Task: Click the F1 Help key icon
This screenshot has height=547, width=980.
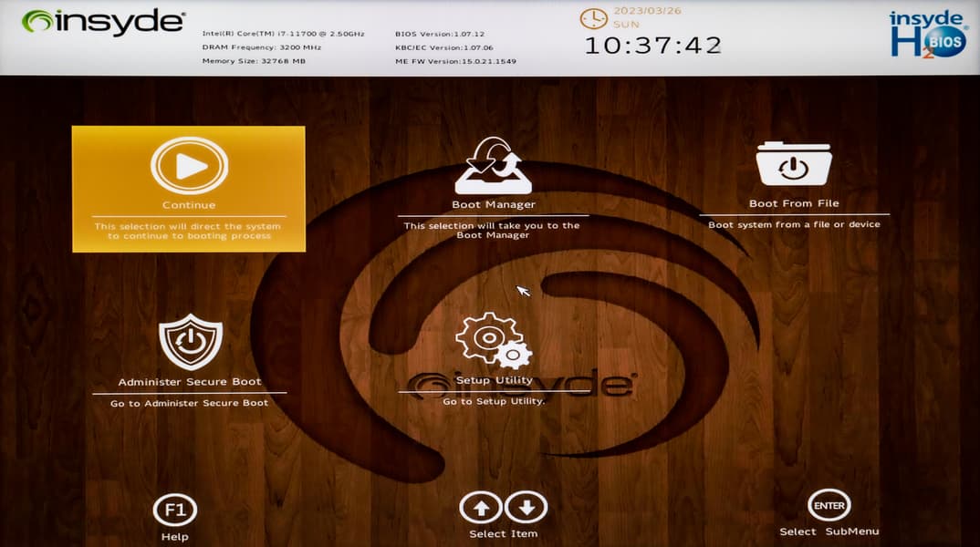Action: pos(175,511)
